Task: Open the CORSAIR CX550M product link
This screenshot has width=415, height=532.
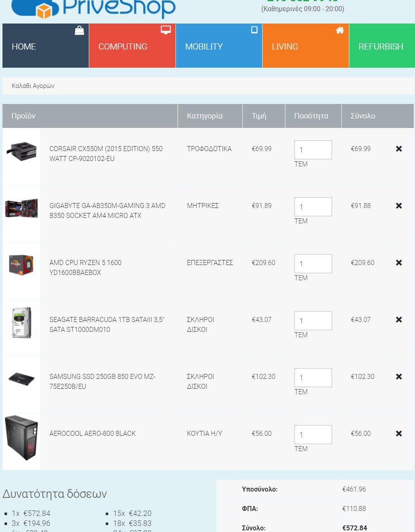Action: 106,154
